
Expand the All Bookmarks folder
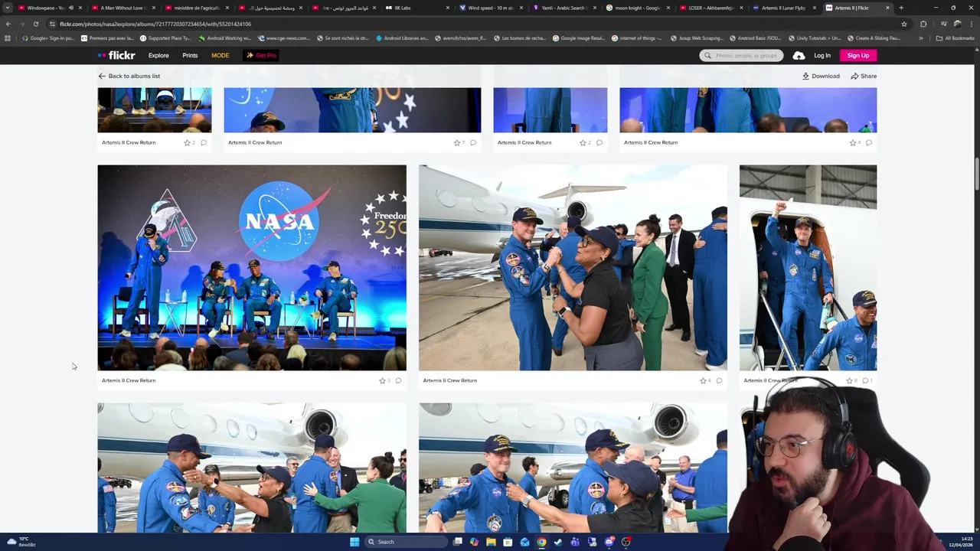[955, 38]
